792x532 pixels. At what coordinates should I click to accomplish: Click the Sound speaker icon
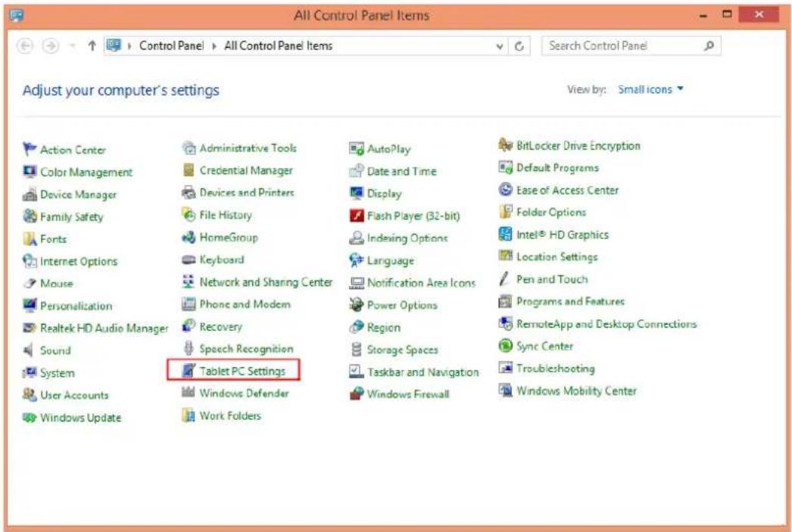pos(30,350)
